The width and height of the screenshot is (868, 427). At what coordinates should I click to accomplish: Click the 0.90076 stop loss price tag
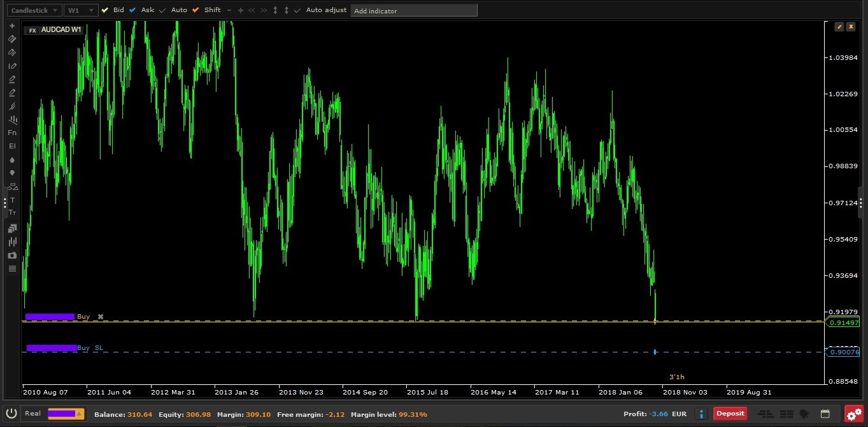pos(844,352)
